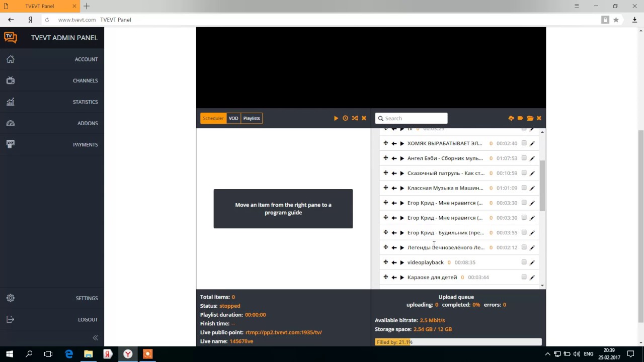Click the video camera icon
Image resolution: width=644 pixels, height=362 pixels.
click(x=520, y=118)
